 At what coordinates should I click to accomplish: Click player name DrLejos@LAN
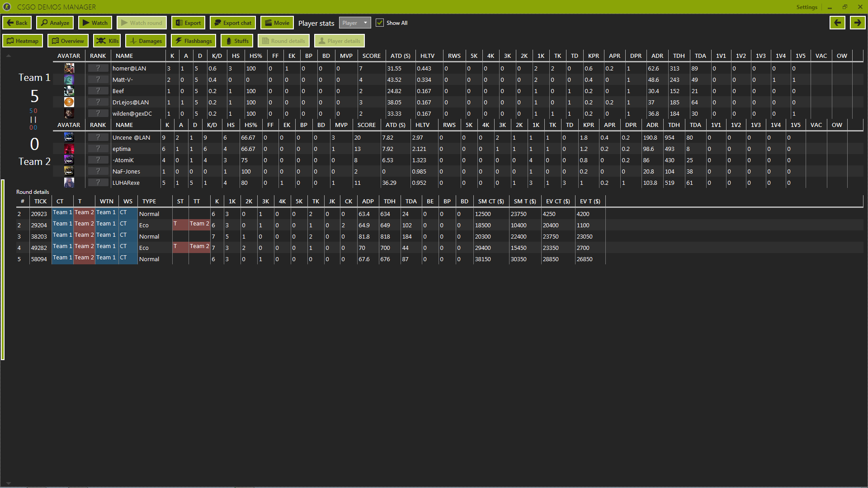point(130,102)
